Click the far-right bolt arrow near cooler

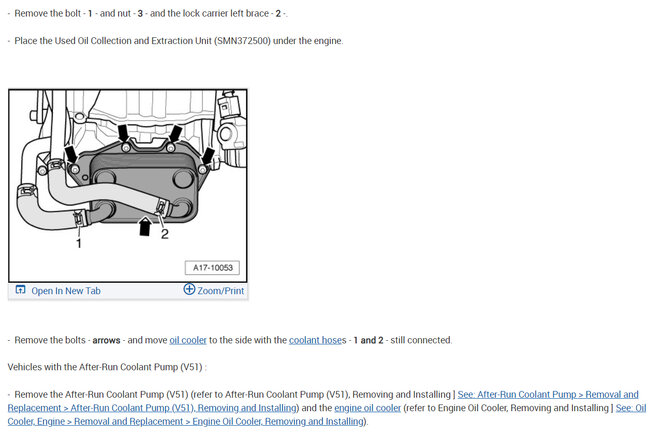[207, 156]
